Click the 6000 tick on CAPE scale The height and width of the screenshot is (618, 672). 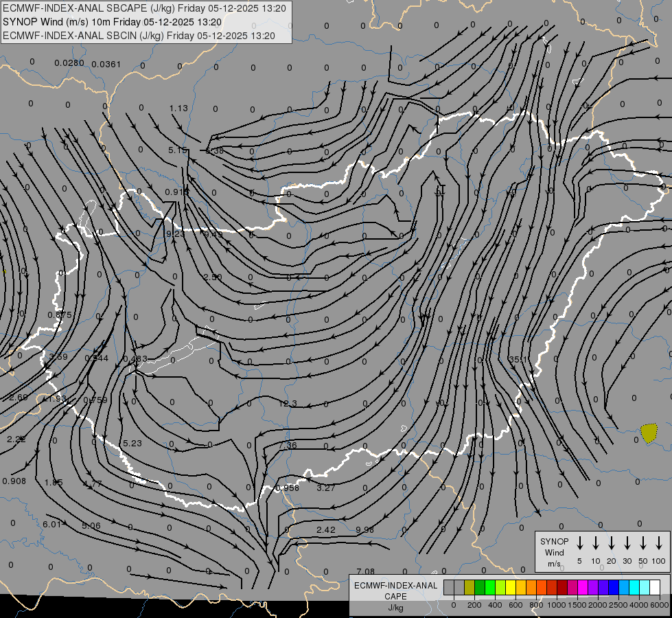point(660,605)
